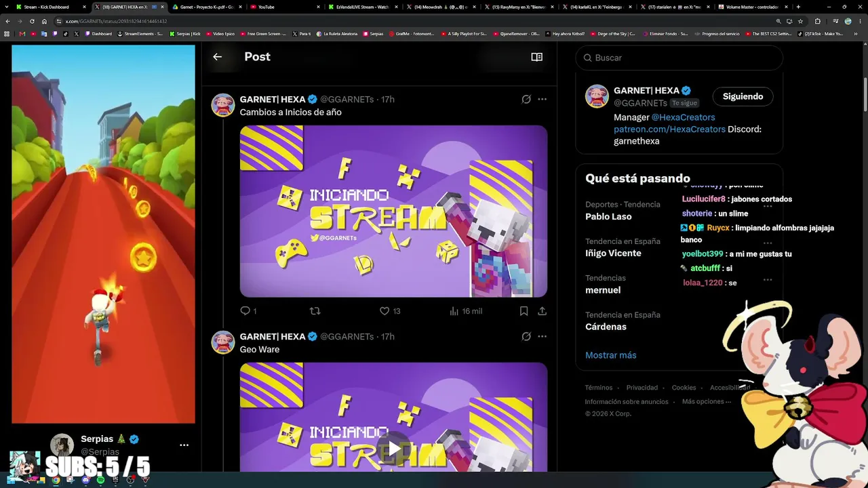Open the Dashboard bookmark
Image resolution: width=868 pixels, height=488 pixels.
tap(99, 33)
